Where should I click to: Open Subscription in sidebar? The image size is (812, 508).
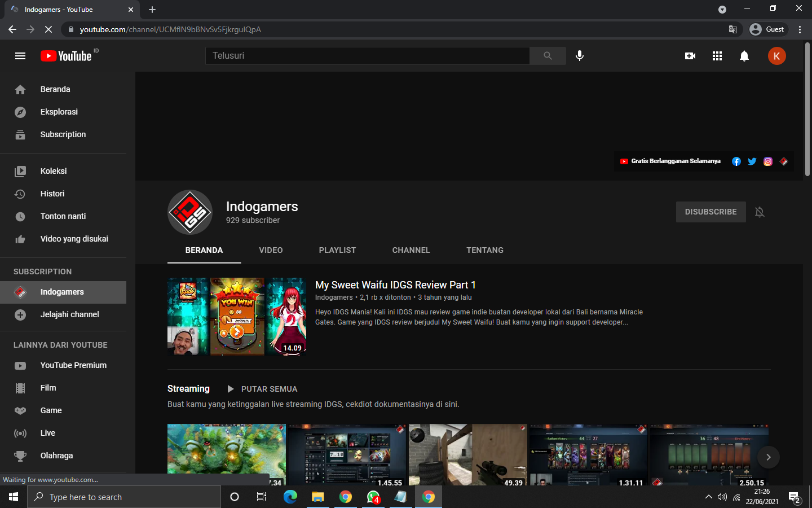pos(63,134)
